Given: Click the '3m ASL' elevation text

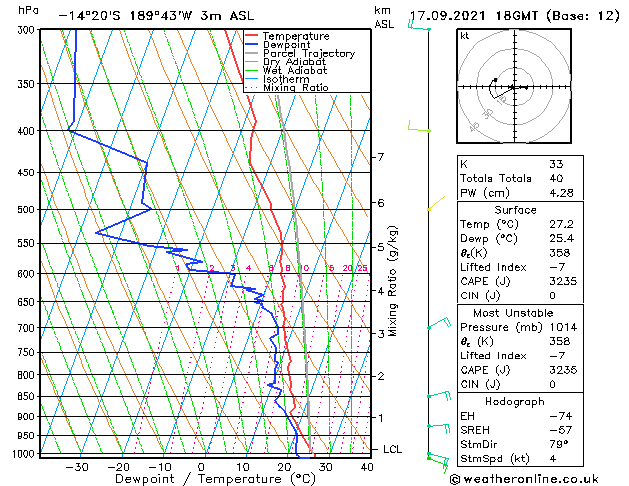Looking at the screenshot, I should (227, 16).
